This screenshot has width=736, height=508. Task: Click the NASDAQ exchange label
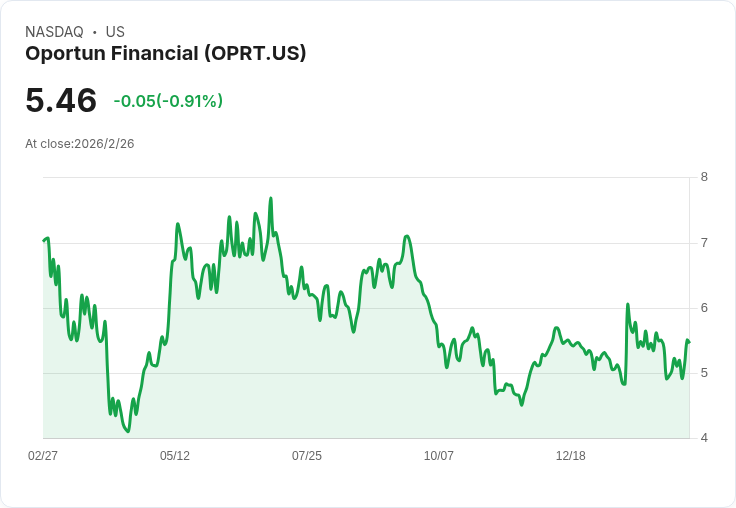(54, 32)
